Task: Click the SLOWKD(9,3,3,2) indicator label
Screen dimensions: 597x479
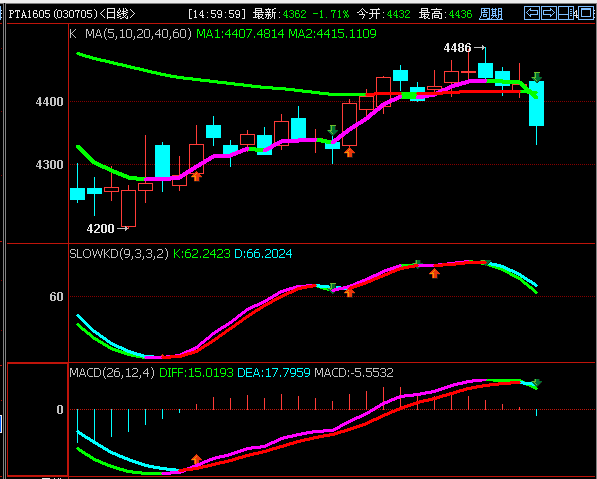Action: [x=119, y=254]
